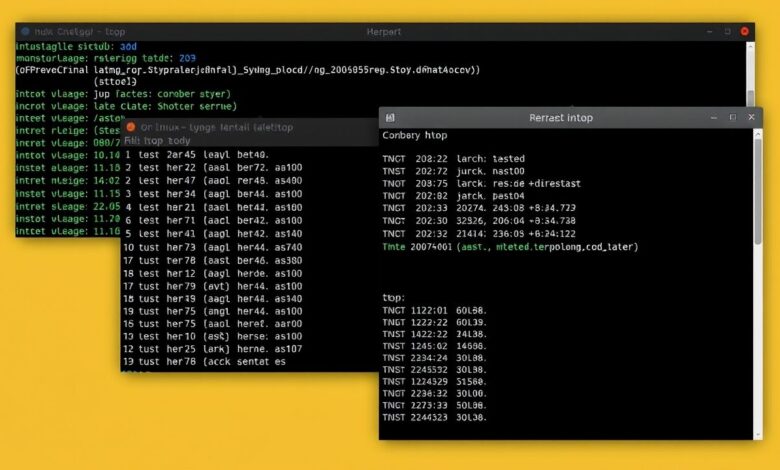780x470 pixels.
Task: Click the '6 lest her71' process row
Action: 213,220
